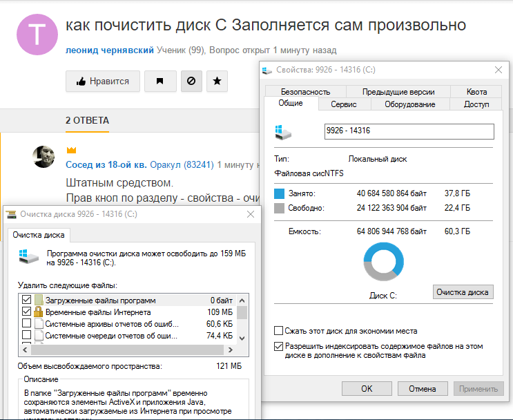513x420 pixels.
Task: Check Системные архивы отчетов об ошибках checkbox
Action: click(x=26, y=323)
